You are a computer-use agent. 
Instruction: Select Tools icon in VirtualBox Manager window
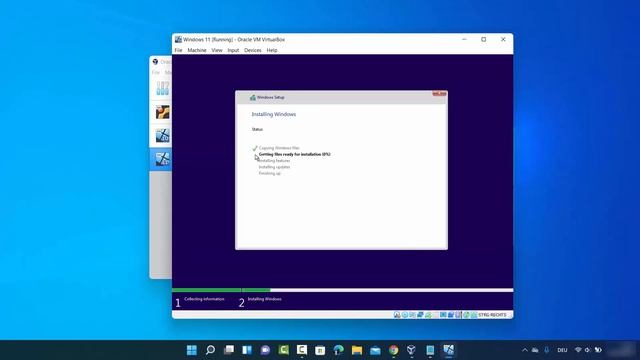point(162,88)
